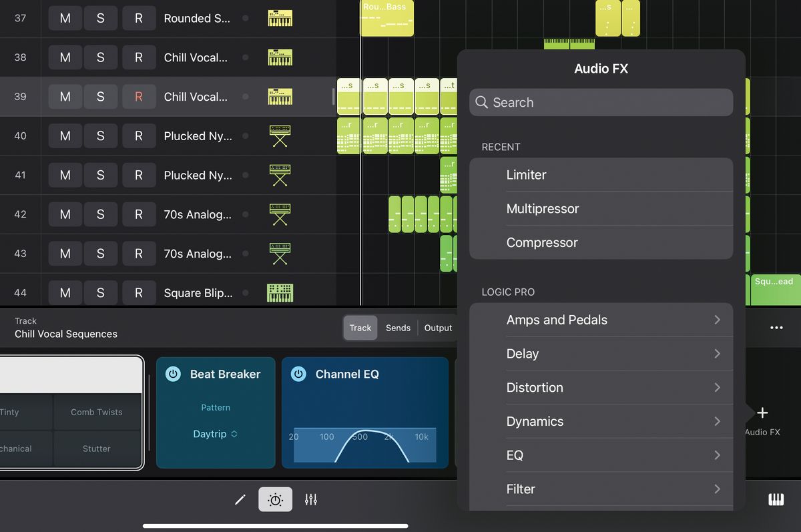Open the track options ellipsis menu
The image size is (801, 532).
776,328
